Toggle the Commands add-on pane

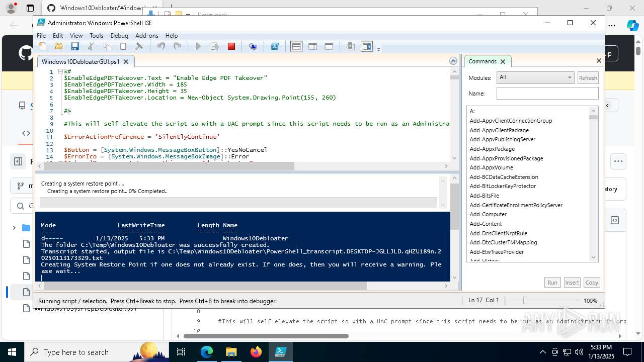[367, 46]
